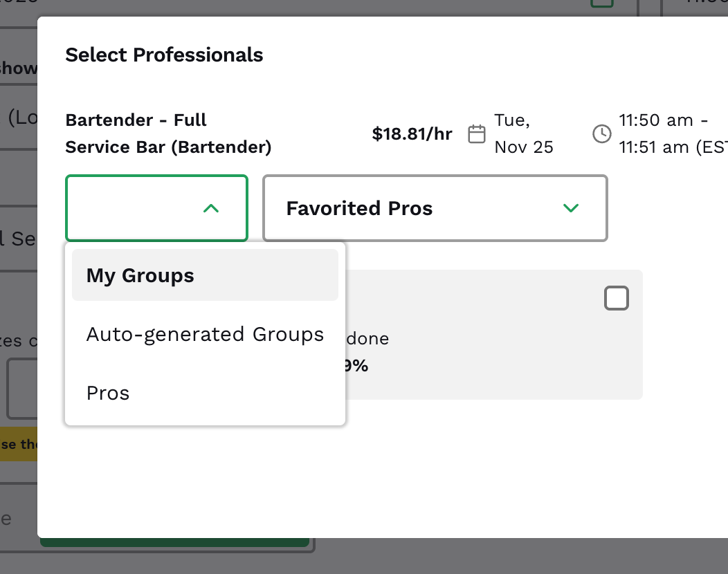Tick the checkbox on the professional card
This screenshot has width=728, height=574.
click(x=617, y=299)
